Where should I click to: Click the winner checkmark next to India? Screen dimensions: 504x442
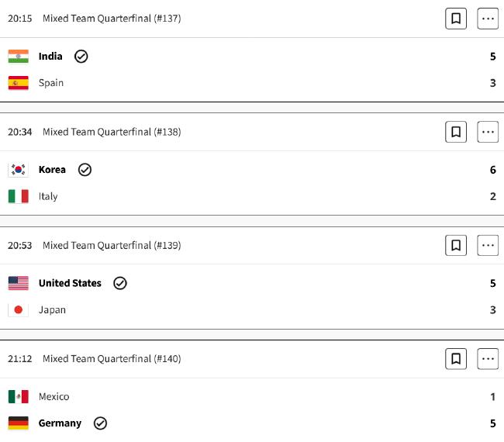click(x=81, y=57)
